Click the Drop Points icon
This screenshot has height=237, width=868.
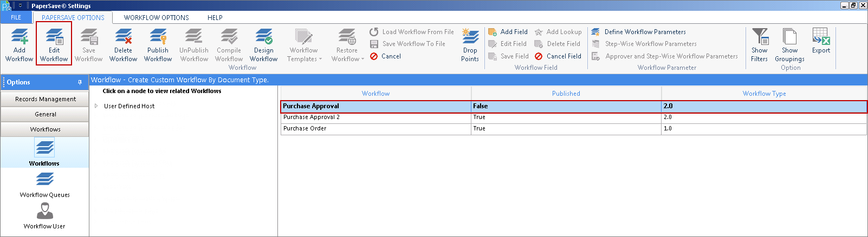470,44
